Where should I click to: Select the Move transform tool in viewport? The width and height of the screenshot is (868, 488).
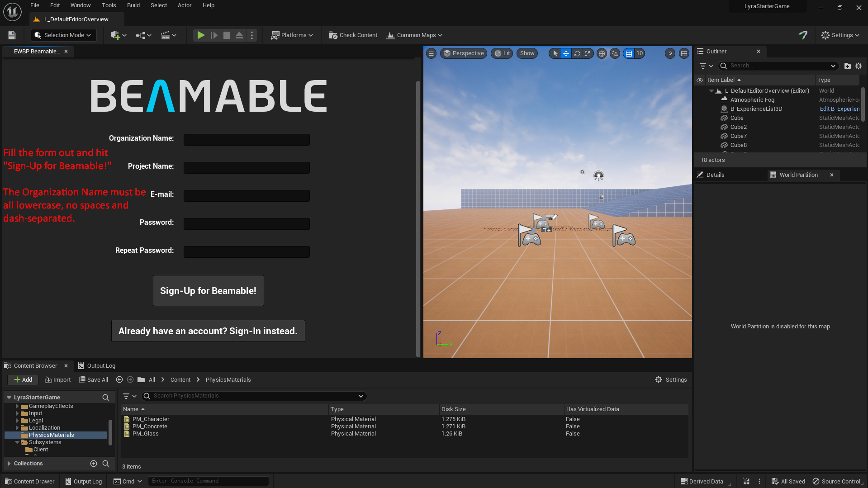pyautogui.click(x=566, y=53)
